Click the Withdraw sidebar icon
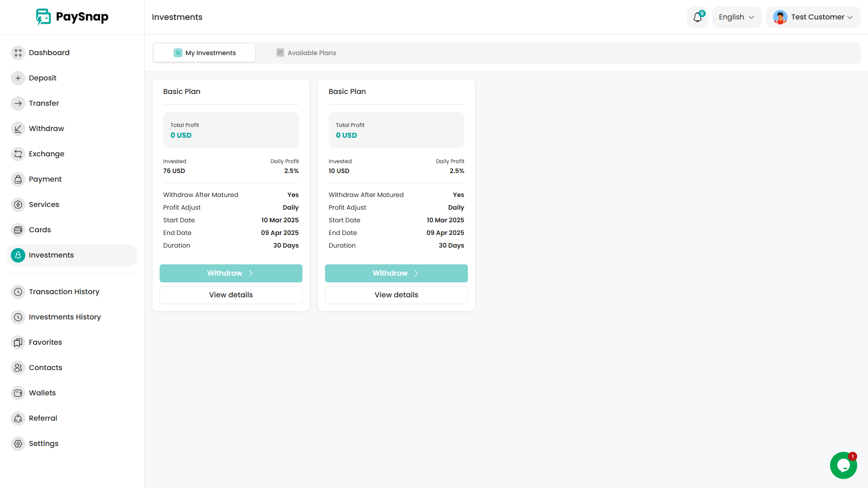 (18, 129)
